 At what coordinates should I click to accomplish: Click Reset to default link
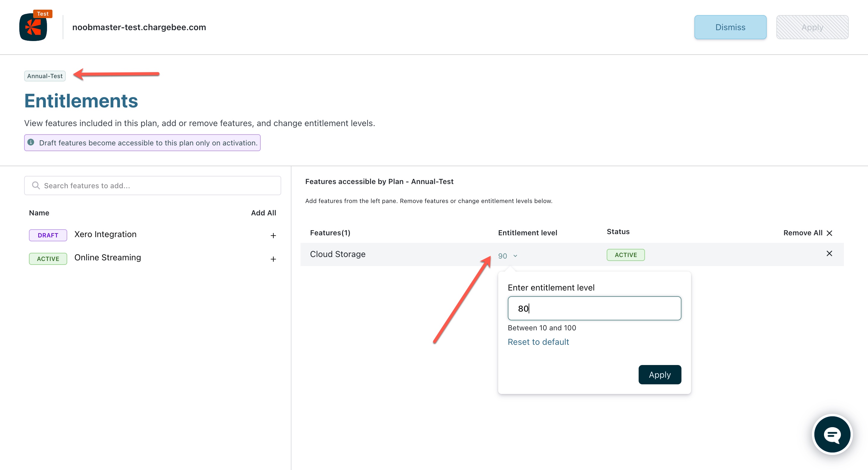538,342
